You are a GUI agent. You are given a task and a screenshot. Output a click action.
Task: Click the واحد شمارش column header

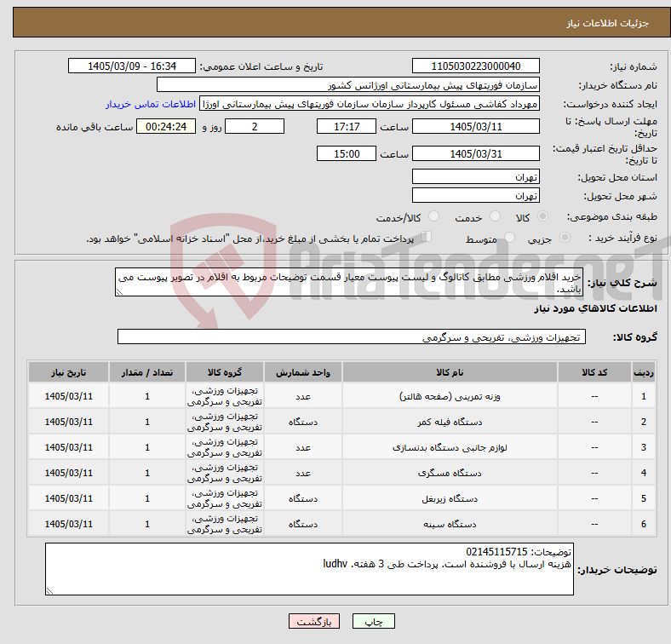point(303,372)
